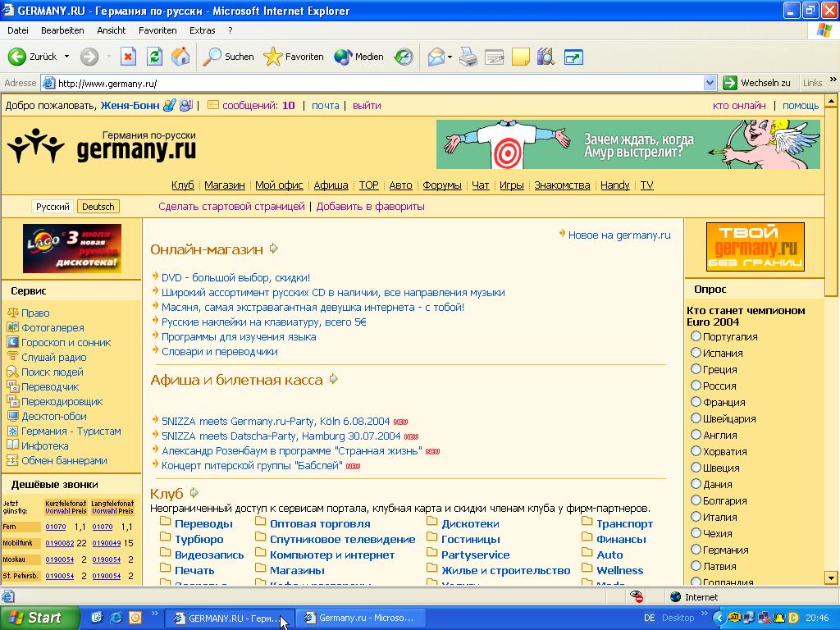This screenshot has height=630, width=840.
Task: Select the Франция poll option
Action: (696, 401)
